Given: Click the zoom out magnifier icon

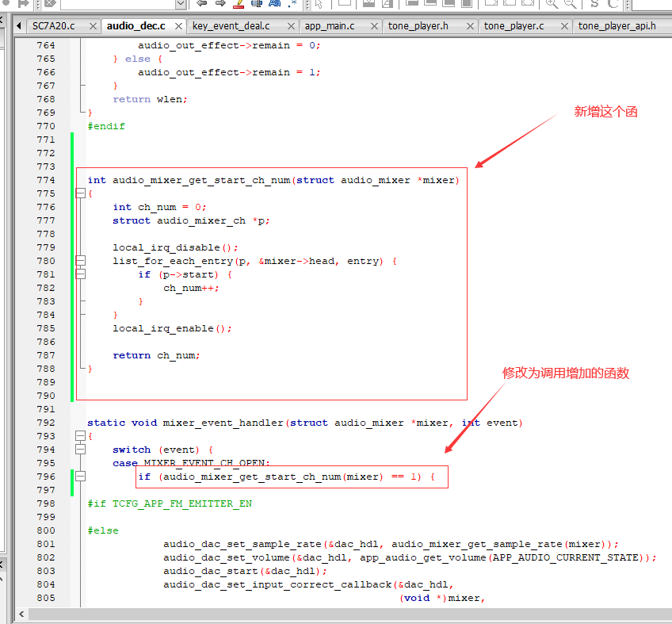Looking at the screenshot, I should pyautogui.click(x=570, y=4).
